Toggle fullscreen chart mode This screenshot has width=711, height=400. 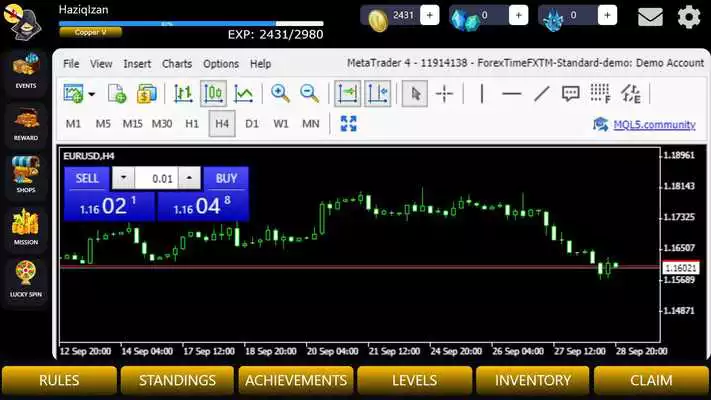click(x=348, y=123)
